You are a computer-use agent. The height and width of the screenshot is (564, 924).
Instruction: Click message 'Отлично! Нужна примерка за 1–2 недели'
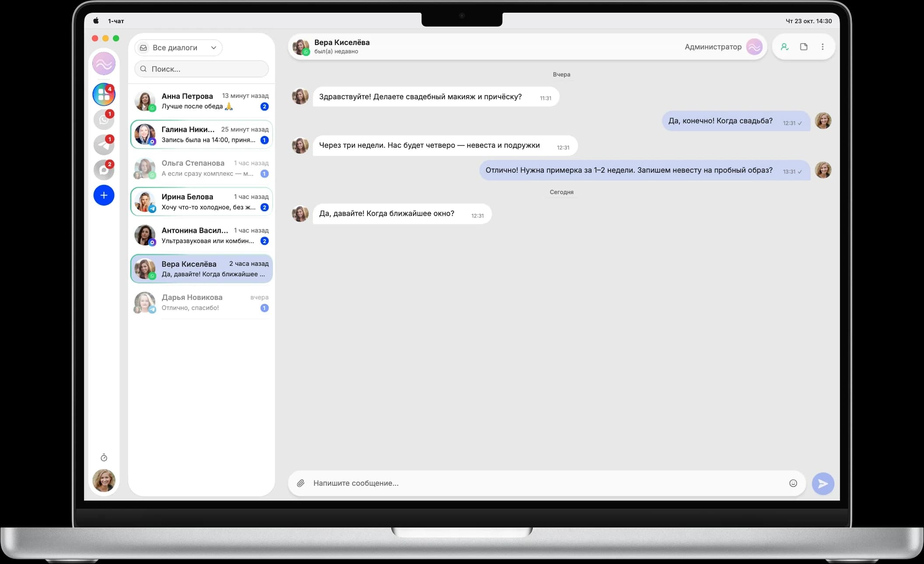pos(645,170)
